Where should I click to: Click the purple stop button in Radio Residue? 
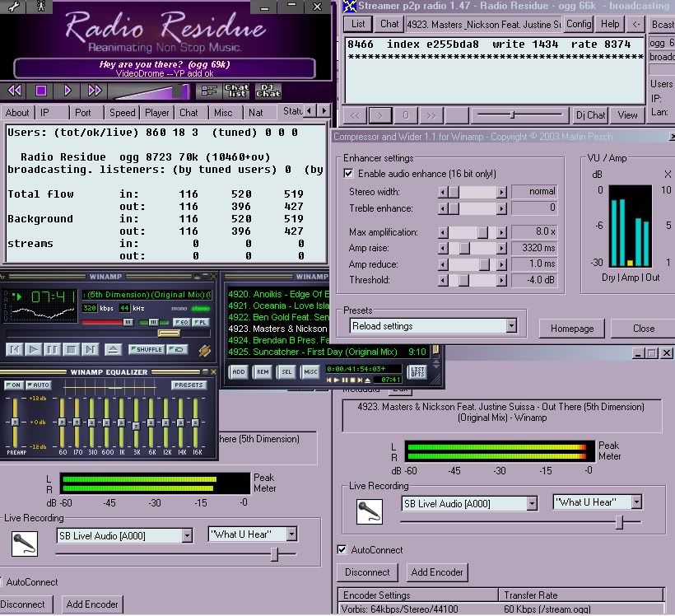tap(41, 91)
